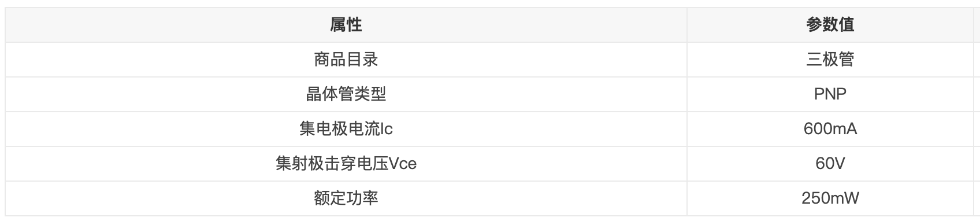Select the 额定功率 attribute cell
The width and height of the screenshot is (980, 221).
[x=346, y=198]
